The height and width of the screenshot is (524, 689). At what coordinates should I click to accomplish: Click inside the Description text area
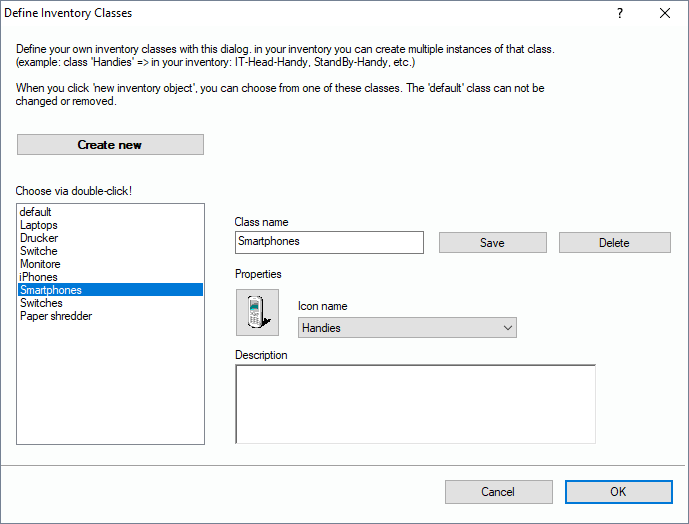click(x=415, y=403)
